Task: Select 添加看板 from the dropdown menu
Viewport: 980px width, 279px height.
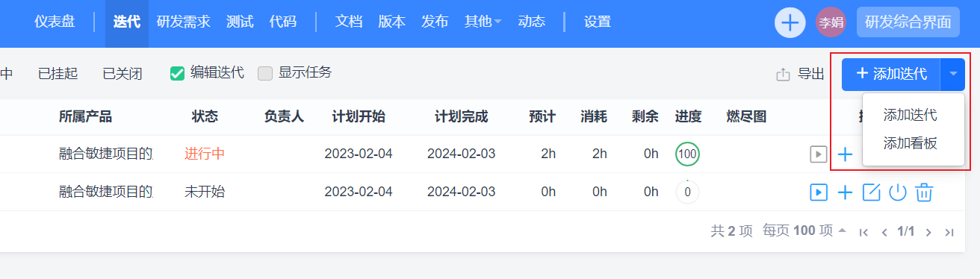Action: 910,143
